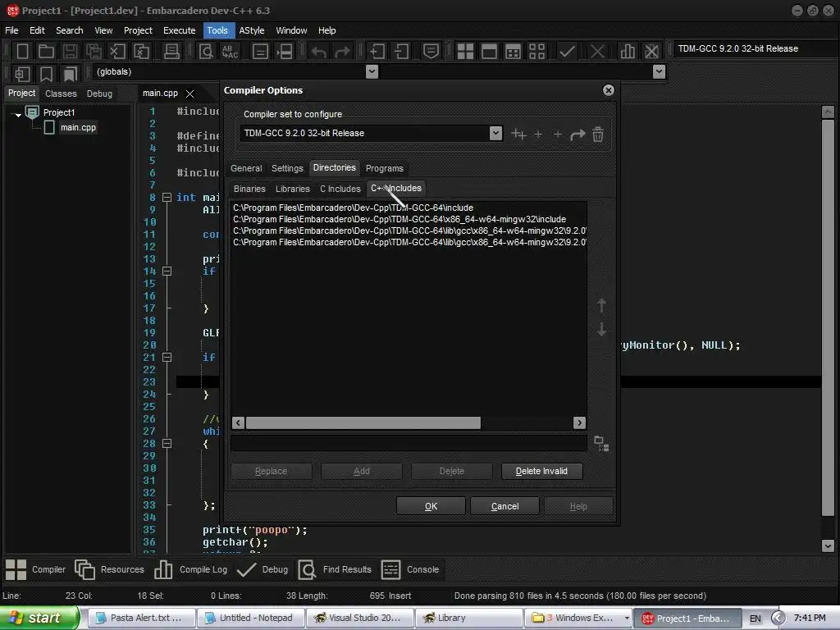Click the Cancel button

click(504, 506)
